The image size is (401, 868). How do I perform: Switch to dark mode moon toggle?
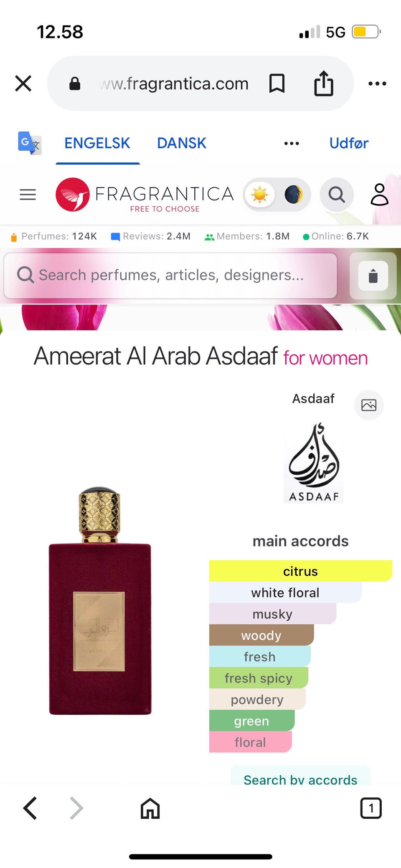pyautogui.click(x=294, y=195)
